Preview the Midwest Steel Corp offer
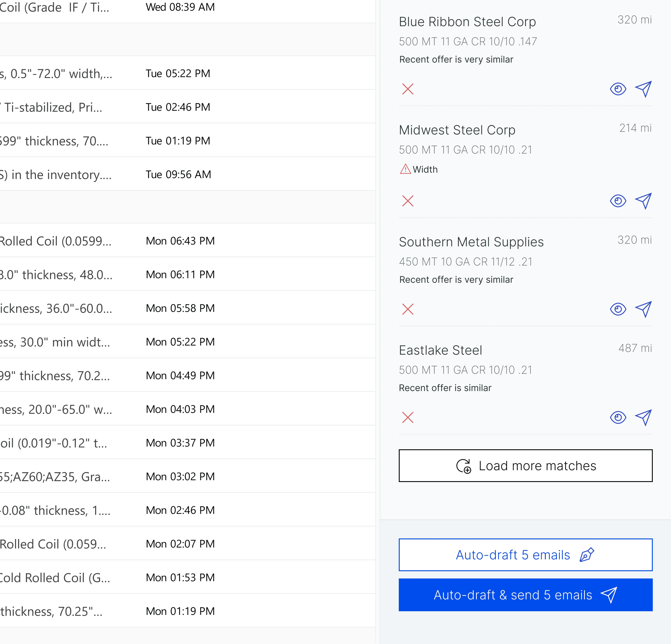Viewport: 671px width, 644px height. pyautogui.click(x=618, y=201)
